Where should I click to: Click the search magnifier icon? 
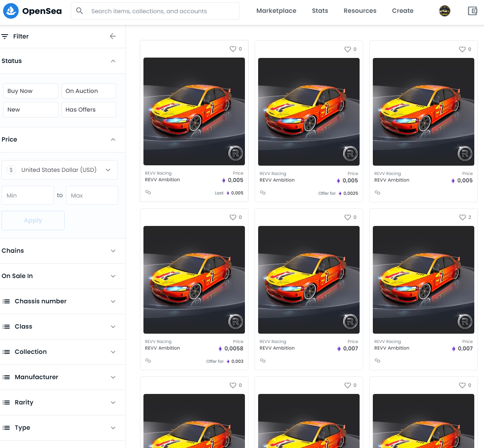(x=80, y=11)
